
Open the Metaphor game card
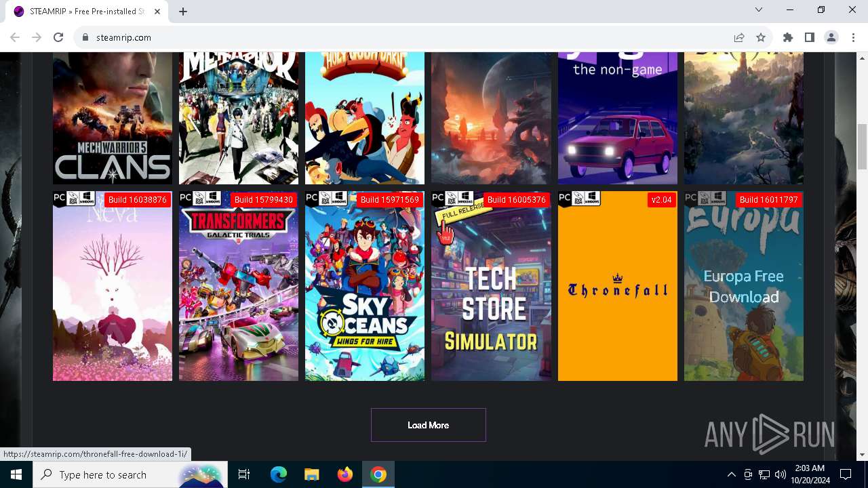click(x=239, y=118)
